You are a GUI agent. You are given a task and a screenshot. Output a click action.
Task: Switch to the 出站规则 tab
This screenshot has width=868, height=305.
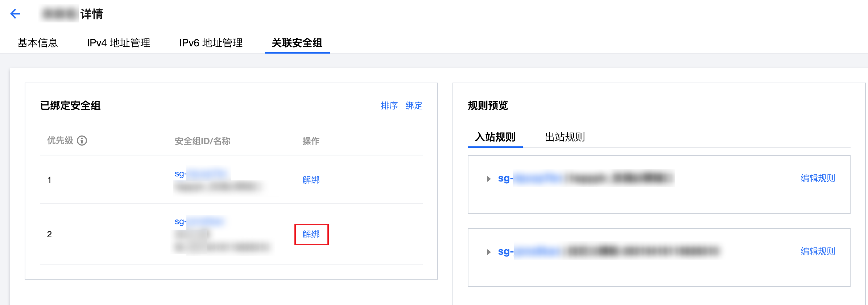click(x=565, y=137)
